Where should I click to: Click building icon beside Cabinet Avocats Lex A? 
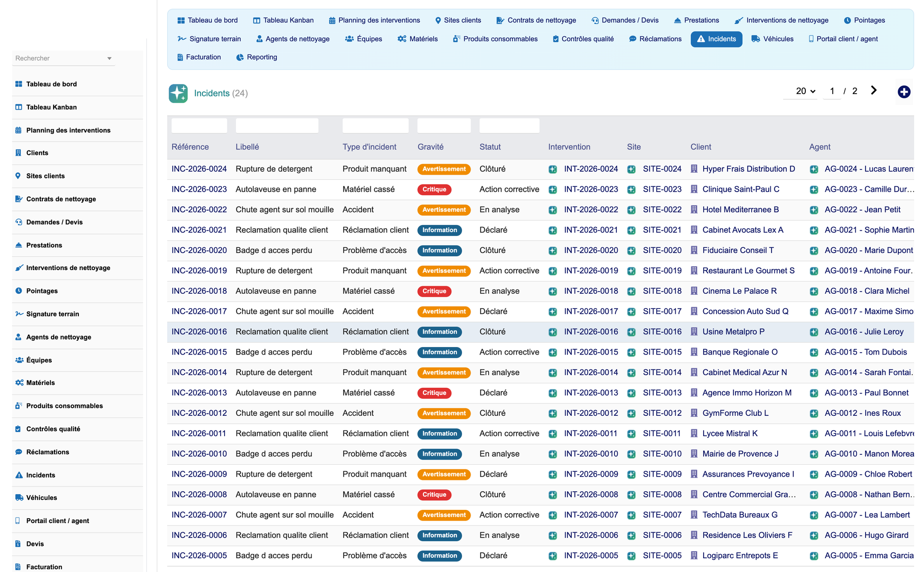coord(694,230)
